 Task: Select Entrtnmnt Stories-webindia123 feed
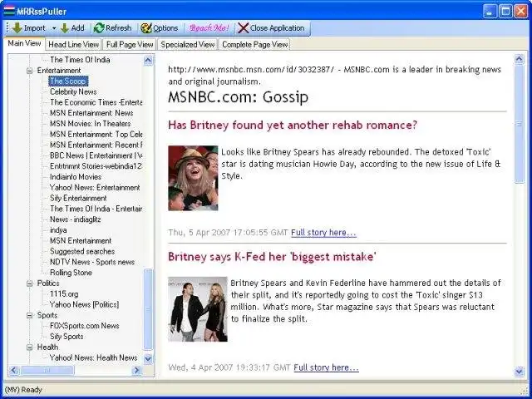[x=96, y=166]
